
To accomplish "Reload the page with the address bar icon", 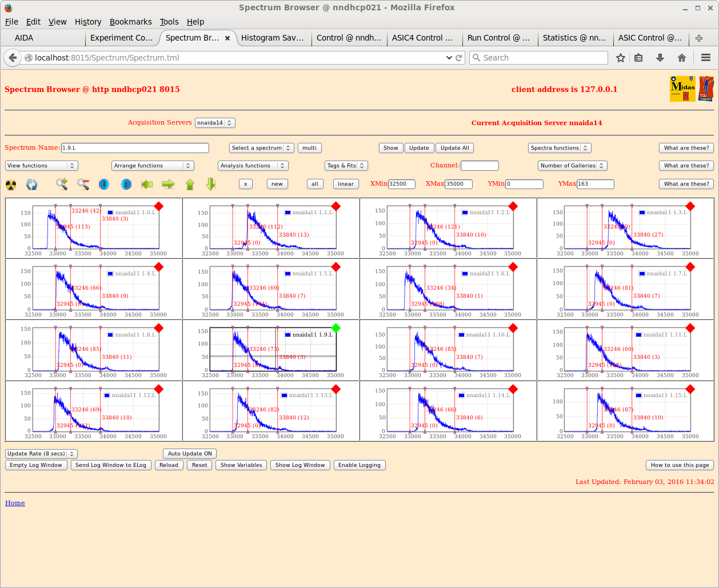I will [x=458, y=58].
